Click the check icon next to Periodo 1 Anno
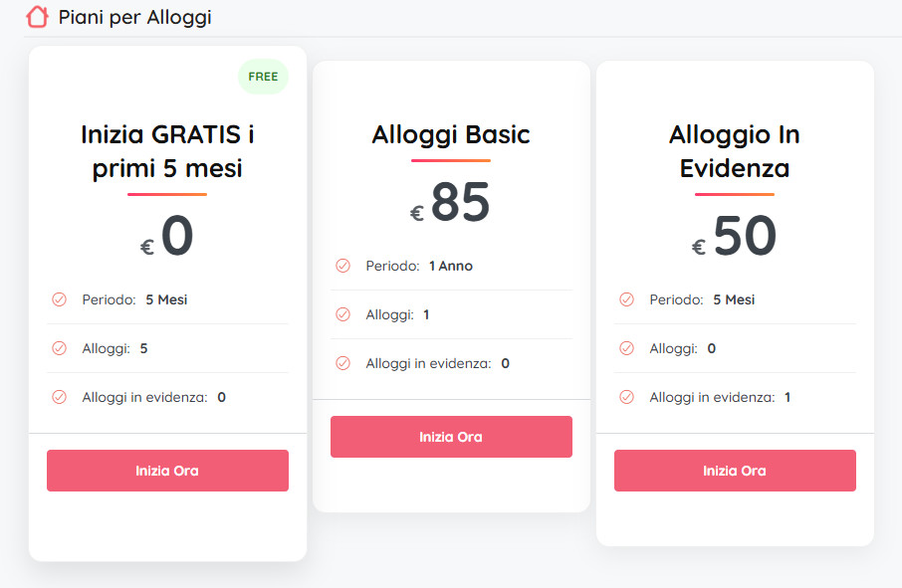902x588 pixels. click(x=342, y=266)
